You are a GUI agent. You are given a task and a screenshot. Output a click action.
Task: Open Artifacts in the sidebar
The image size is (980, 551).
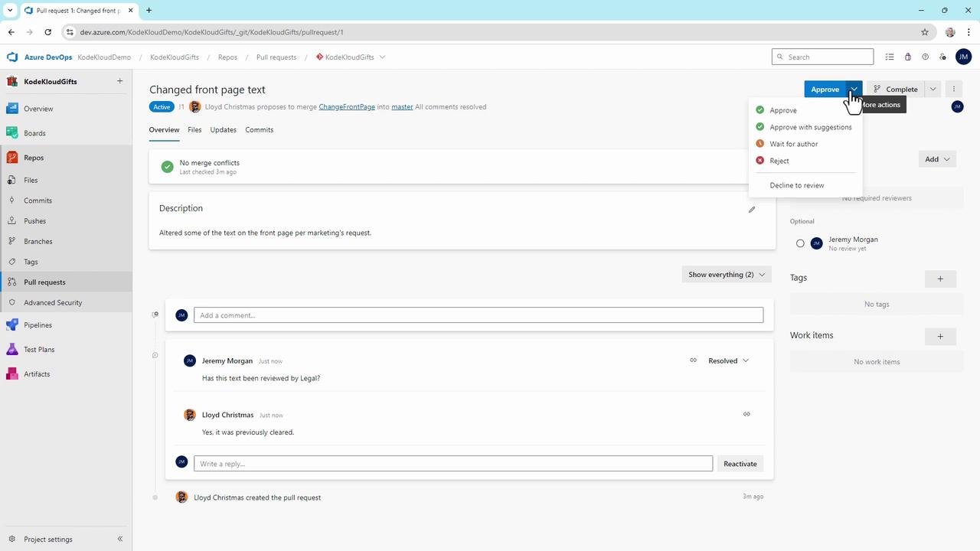[x=66, y=374]
